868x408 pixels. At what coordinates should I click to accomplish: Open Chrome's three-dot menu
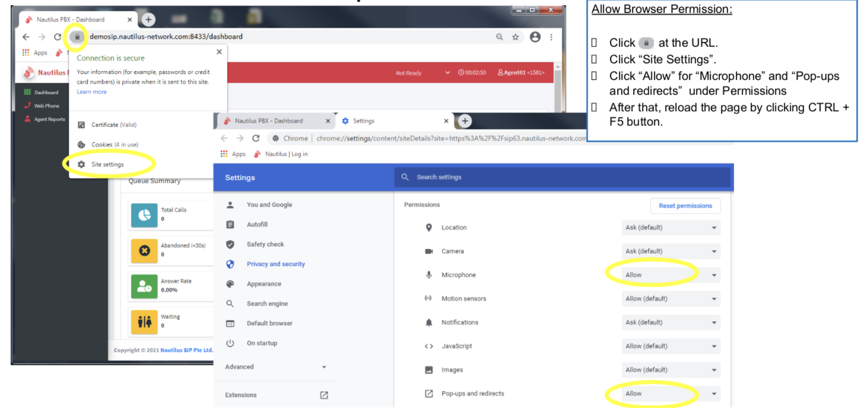click(x=551, y=37)
